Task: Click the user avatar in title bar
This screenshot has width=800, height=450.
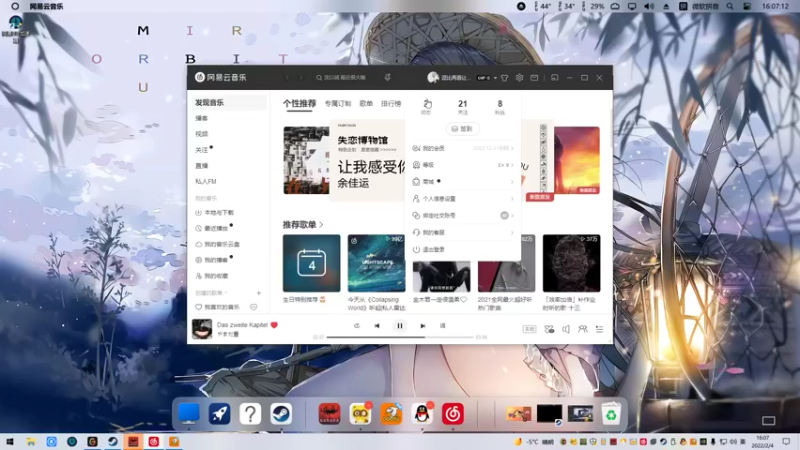Action: (433, 78)
